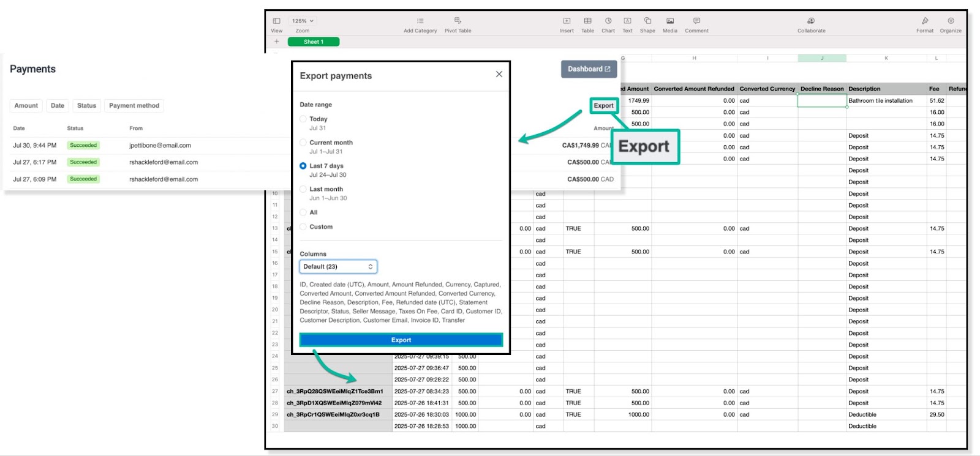980x456 pixels.
Task: Expand the 125% zoom dropdown
Action: pyautogui.click(x=303, y=21)
